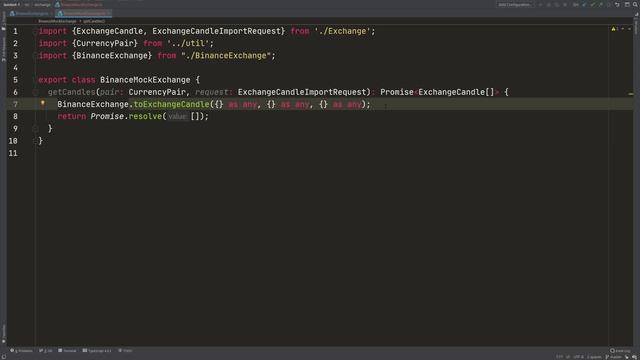Click the '../util' import path string

188,43
